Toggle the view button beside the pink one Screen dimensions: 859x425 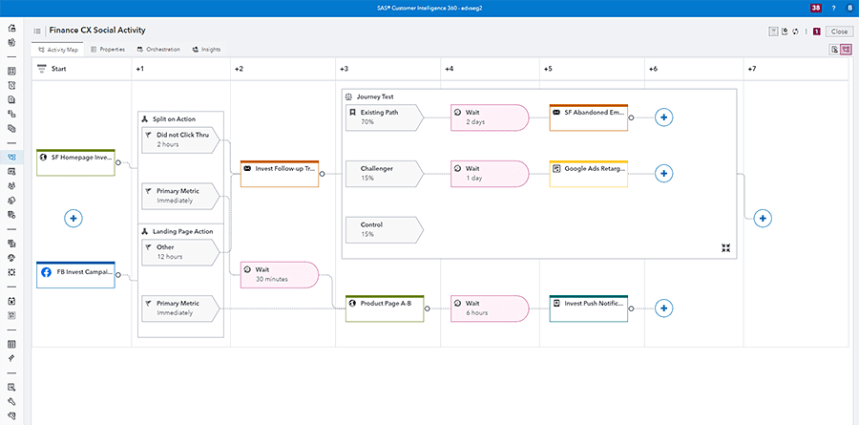[834, 49]
